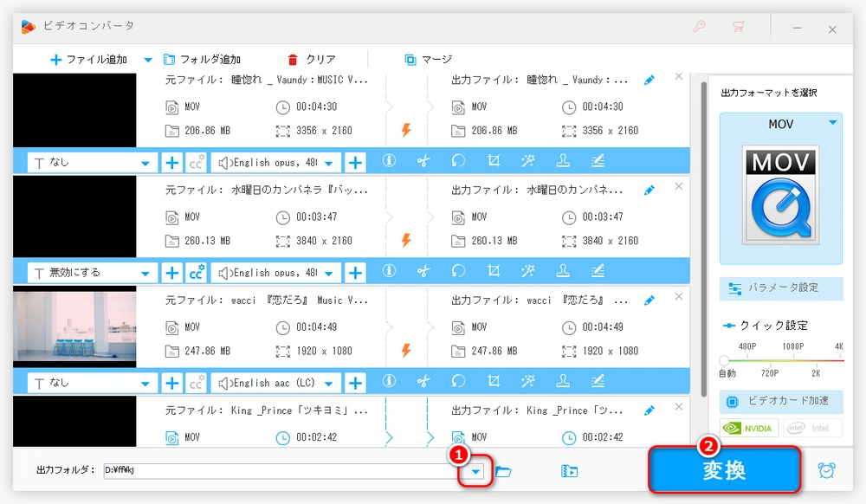Open trim scissors tool for Vaundy video
This screenshot has width=866, height=504.
(423, 161)
